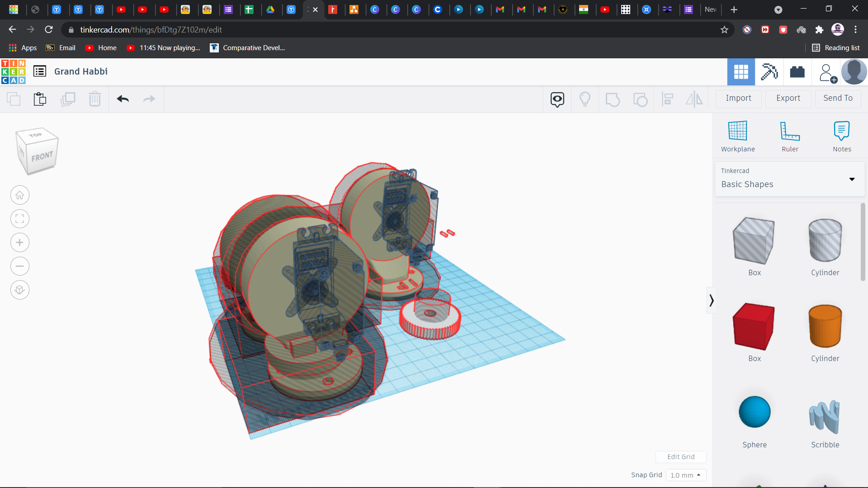
Task: Toggle hide selected shapes with eye icon
Action: point(557,99)
